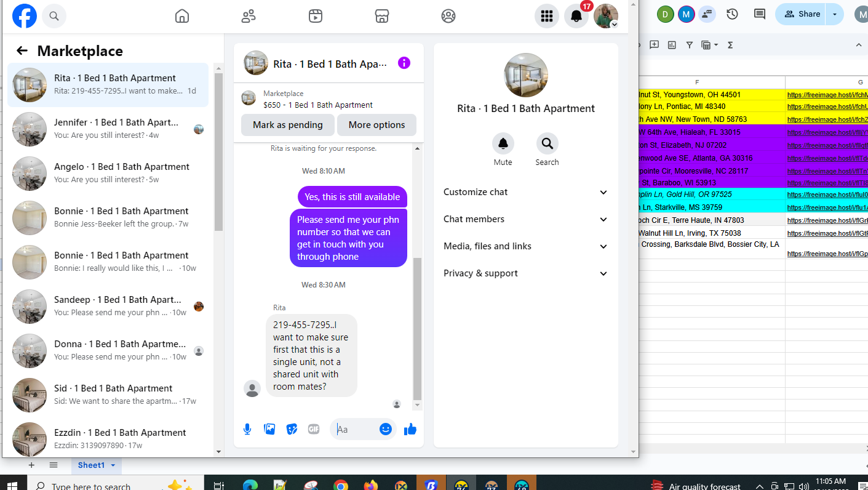
Task: Open the Marketplace storefront icon
Action: 382,16
